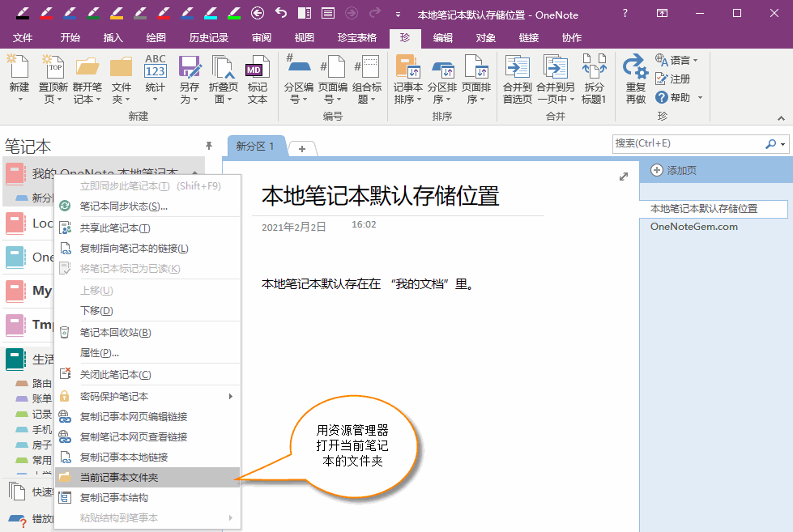
Task: Expand the 密码保护笔记本 submenu
Action: click(147, 397)
